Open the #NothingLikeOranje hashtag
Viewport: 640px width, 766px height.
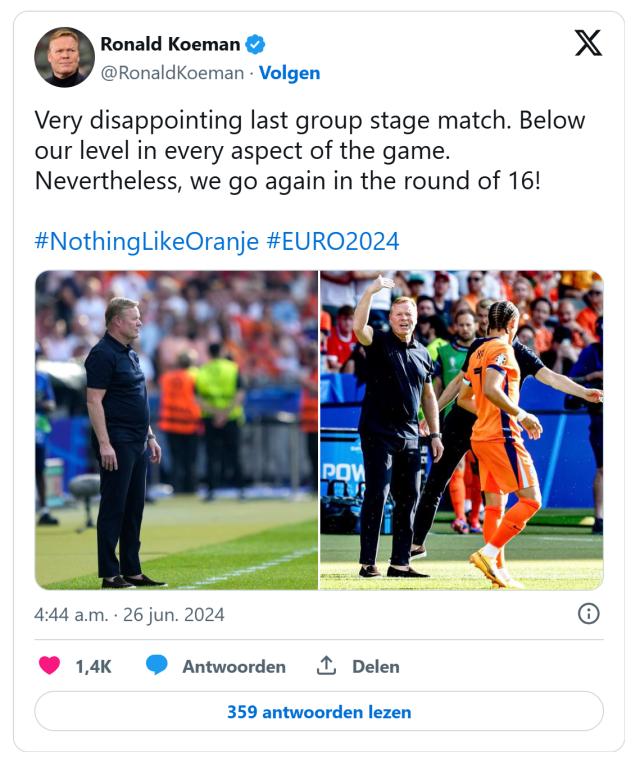(147, 241)
